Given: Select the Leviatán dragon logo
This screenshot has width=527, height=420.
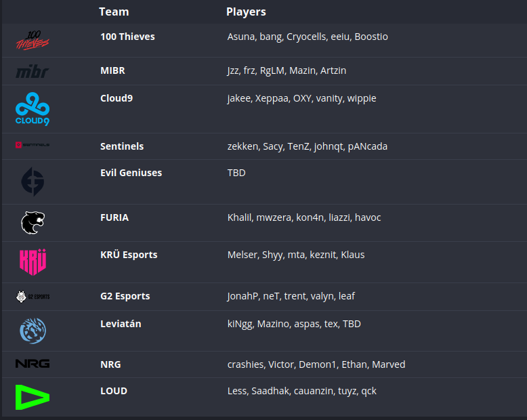Looking at the screenshot, I should click(33, 331).
